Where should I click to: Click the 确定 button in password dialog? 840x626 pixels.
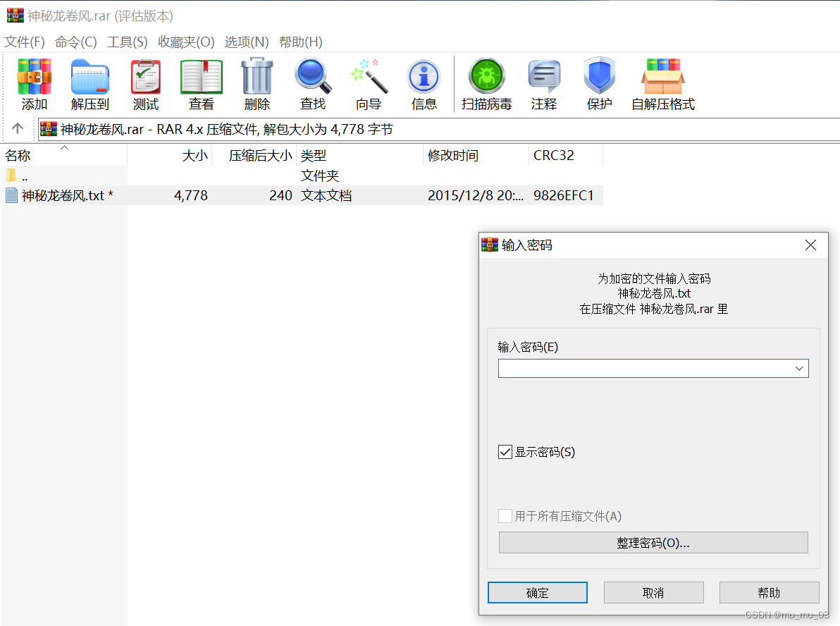(x=537, y=592)
